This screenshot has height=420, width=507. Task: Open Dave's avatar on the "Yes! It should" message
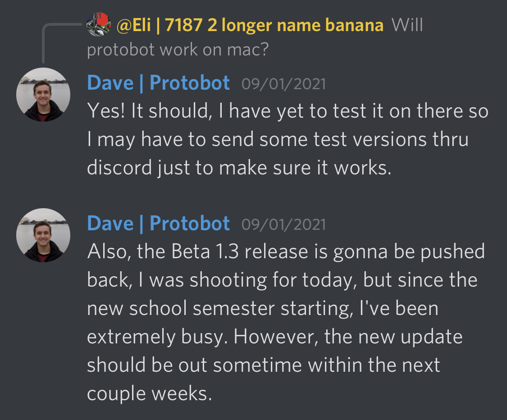coord(43,95)
